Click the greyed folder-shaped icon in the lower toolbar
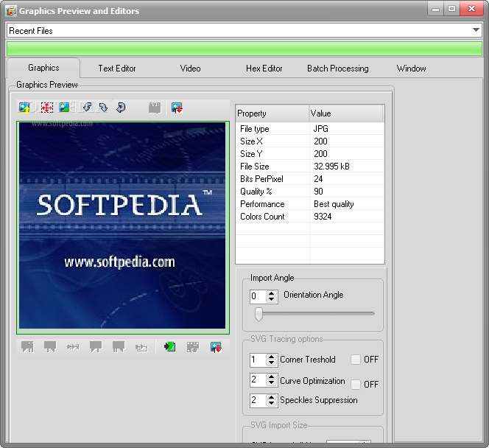Screen dimensions: 489x448 pyautogui.click(x=141, y=348)
